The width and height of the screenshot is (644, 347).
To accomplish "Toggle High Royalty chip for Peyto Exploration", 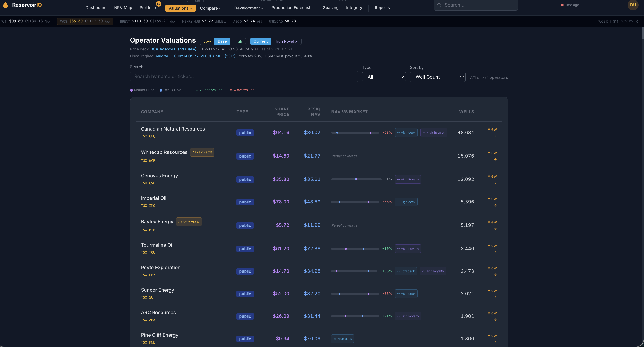I will (x=433, y=271).
